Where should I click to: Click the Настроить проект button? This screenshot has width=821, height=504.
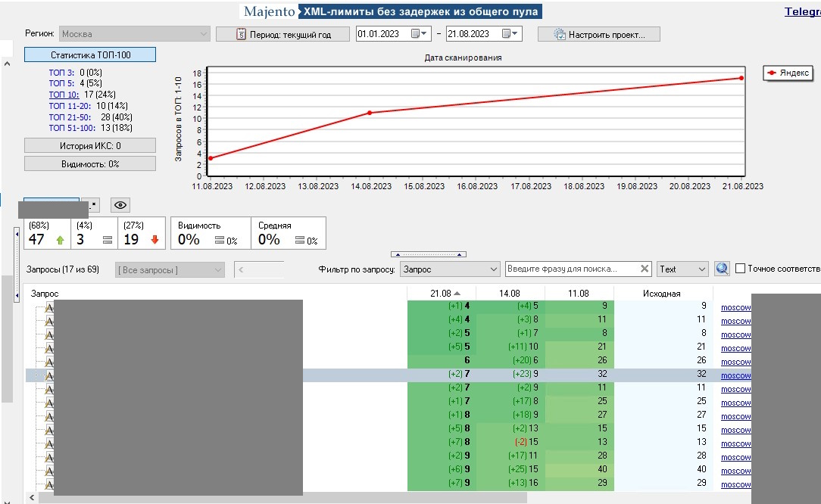(x=598, y=34)
